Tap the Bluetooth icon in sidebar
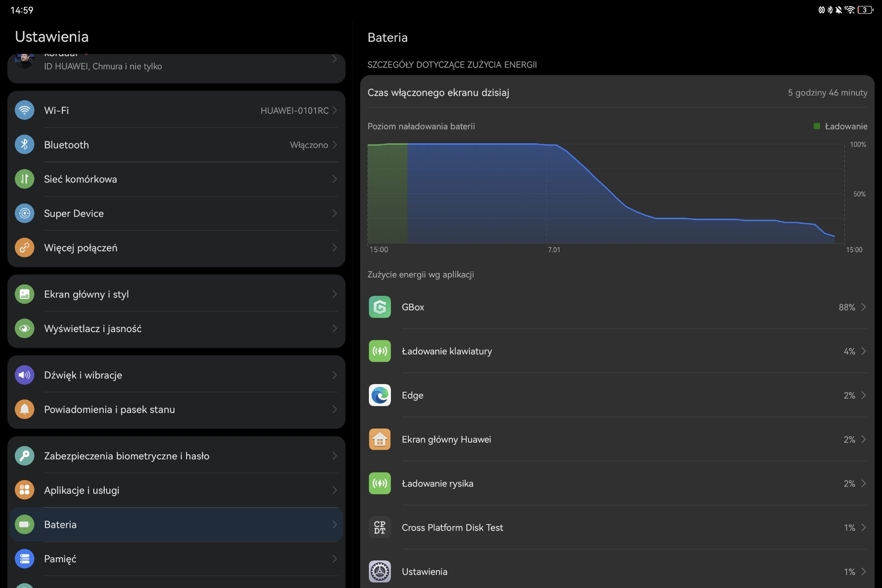Image resolution: width=882 pixels, height=588 pixels. (24, 145)
